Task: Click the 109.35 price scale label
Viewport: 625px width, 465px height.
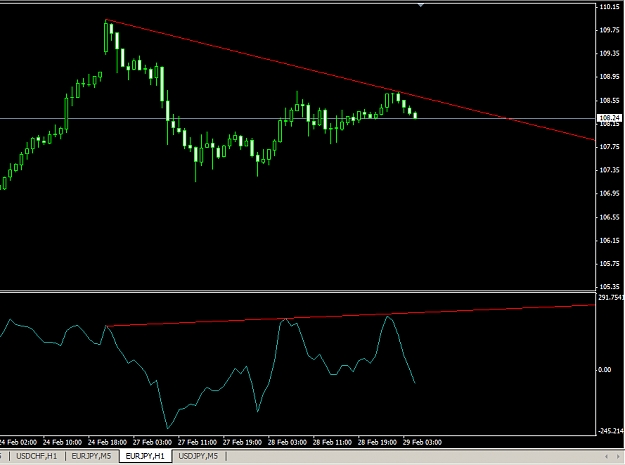Action: (609, 53)
